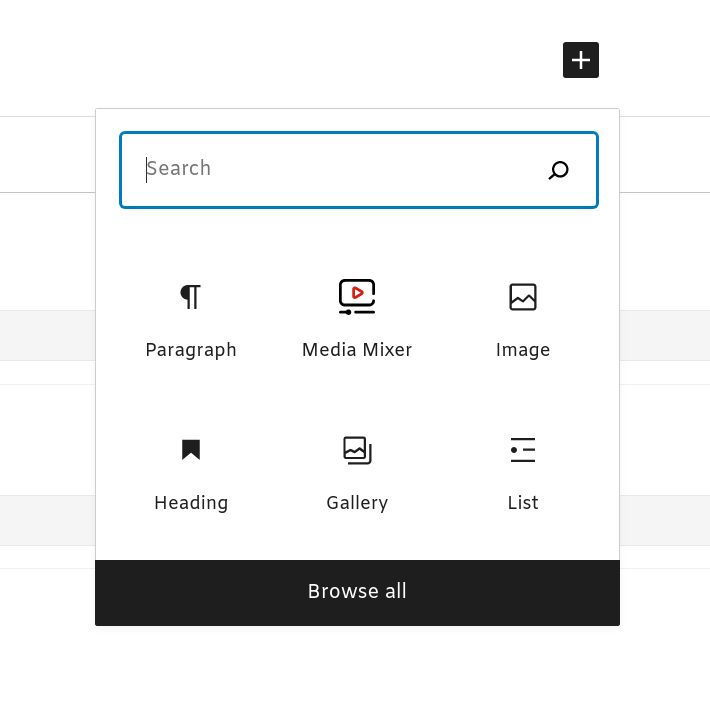The height and width of the screenshot is (703, 710).
Task: Insert a Paragraph block
Action: [x=191, y=319]
